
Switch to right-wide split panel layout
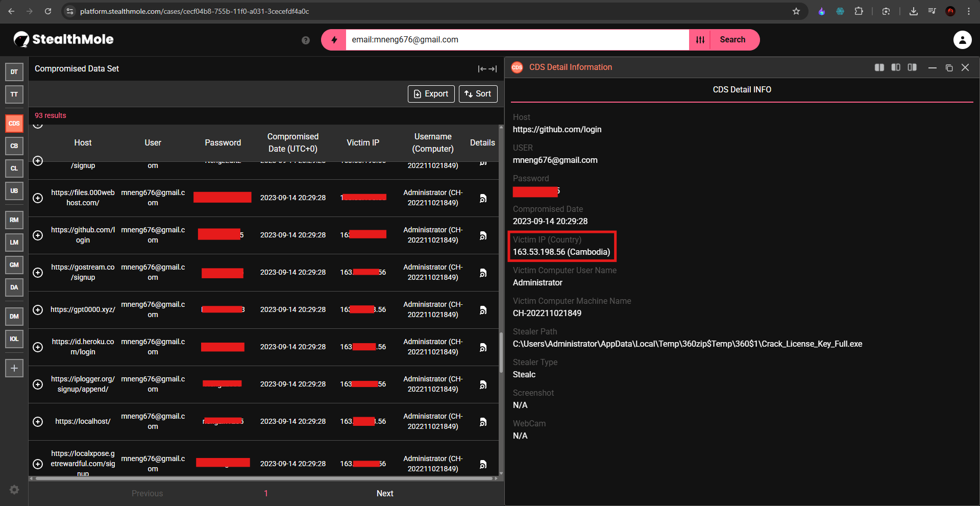pos(912,67)
